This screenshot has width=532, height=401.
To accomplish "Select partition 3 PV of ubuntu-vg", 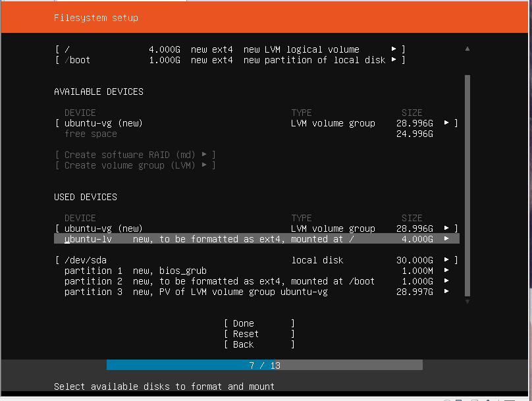I will 257,292.
